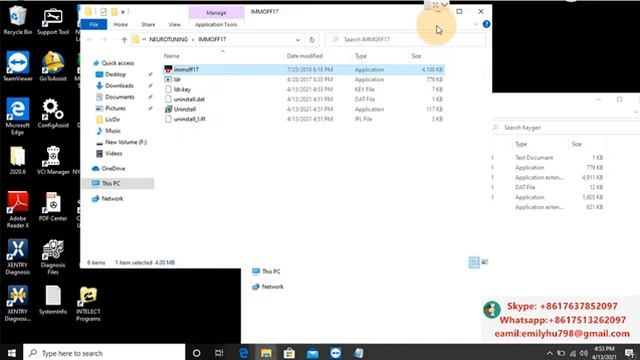Image resolution: width=640 pixels, height=360 pixels.
Task: Open File Explorer from the taskbar
Action: (x=266, y=353)
